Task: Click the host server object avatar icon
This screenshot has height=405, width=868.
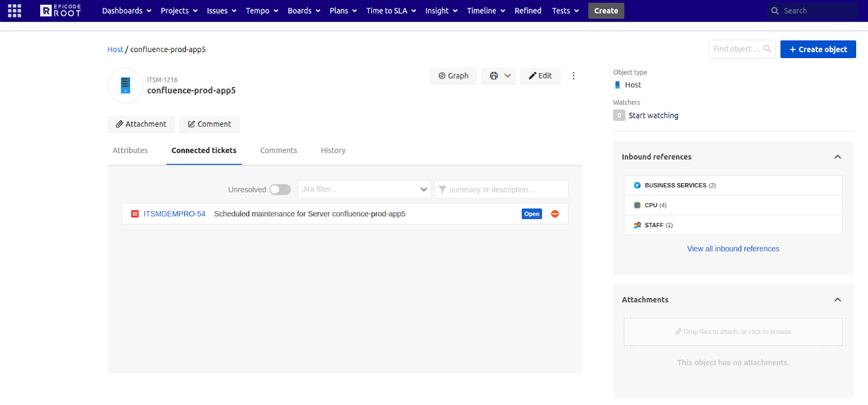Action: [x=125, y=85]
